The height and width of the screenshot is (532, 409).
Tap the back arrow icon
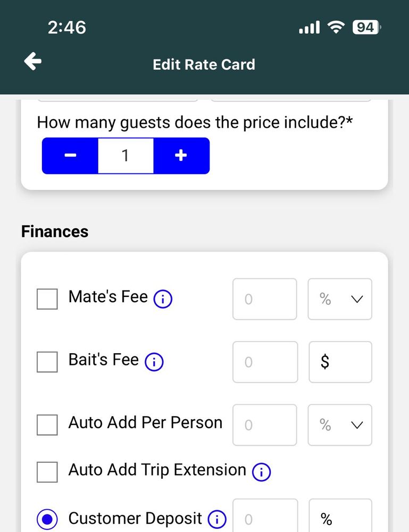[x=33, y=62]
